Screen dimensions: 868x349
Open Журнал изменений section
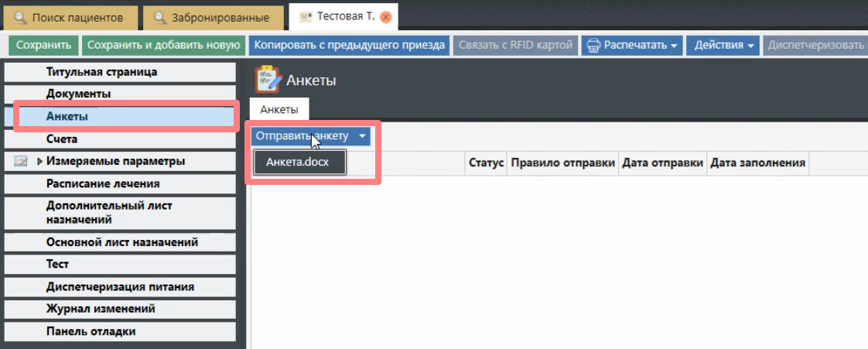pos(101,309)
